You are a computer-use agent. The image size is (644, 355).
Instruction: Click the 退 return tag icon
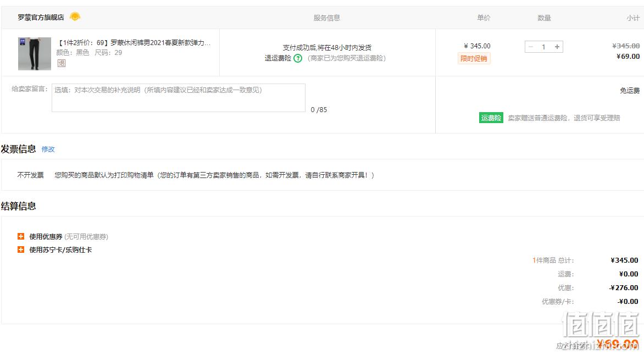[61, 63]
